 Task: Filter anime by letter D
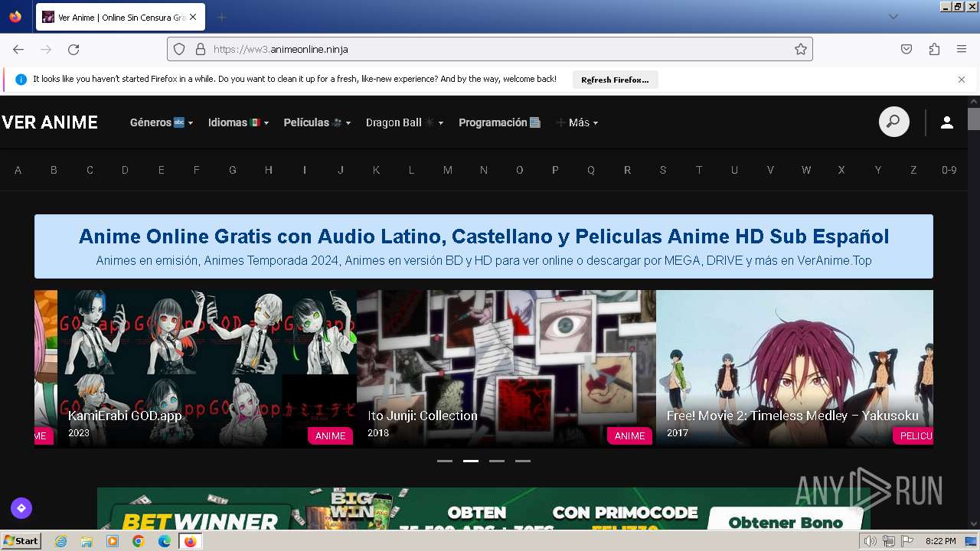tap(125, 170)
